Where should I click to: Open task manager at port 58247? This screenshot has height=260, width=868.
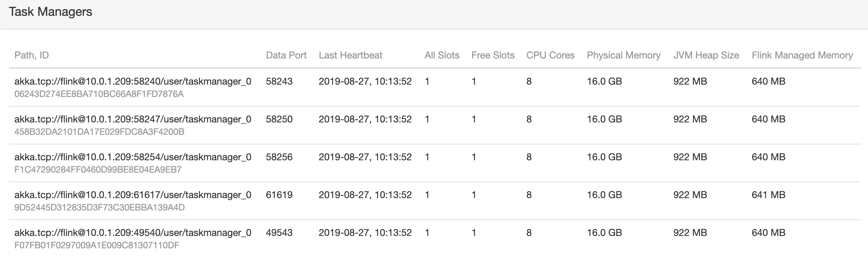[133, 119]
